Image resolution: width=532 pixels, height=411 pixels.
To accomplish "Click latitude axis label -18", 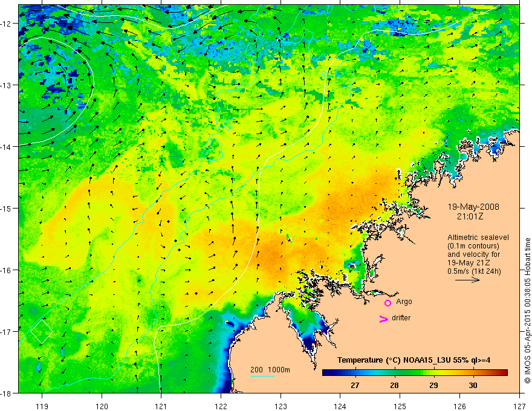I will tap(7, 393).
